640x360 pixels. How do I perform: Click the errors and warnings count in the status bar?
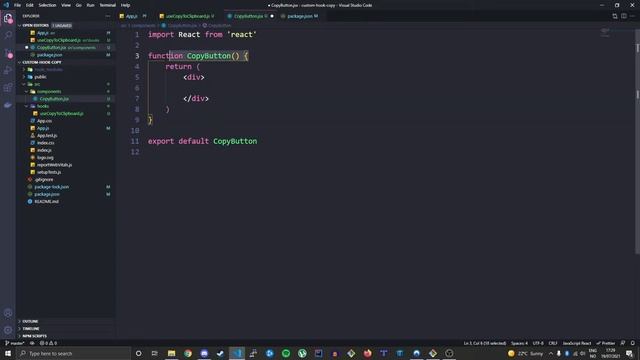pos(48,343)
